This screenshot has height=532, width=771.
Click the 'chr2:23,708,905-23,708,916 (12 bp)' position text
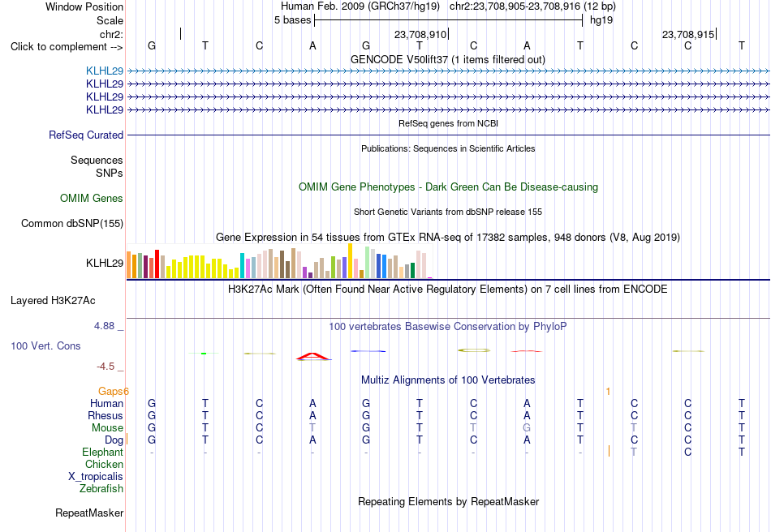pyautogui.click(x=532, y=6)
